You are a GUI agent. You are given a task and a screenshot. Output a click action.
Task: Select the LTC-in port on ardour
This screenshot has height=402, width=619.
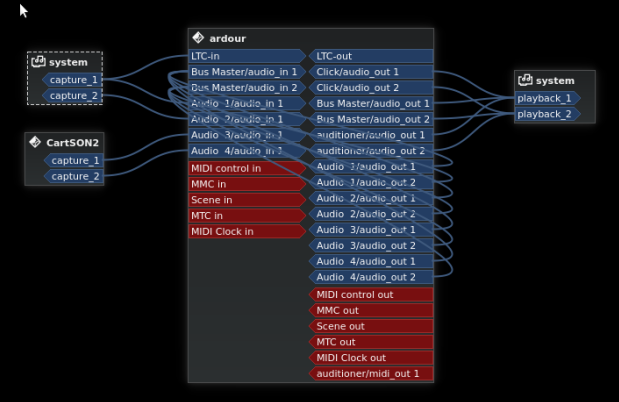point(246,56)
